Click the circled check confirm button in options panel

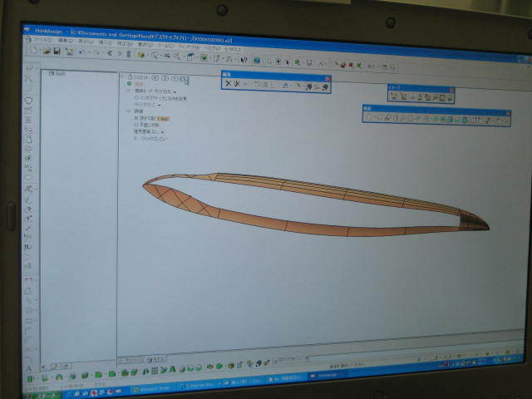click(x=165, y=78)
